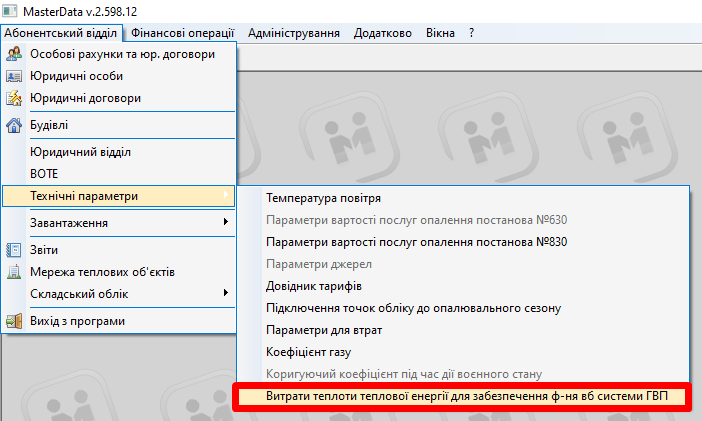Click the Звіти report icon
Screen dimensions: 702x421
(x=14, y=250)
